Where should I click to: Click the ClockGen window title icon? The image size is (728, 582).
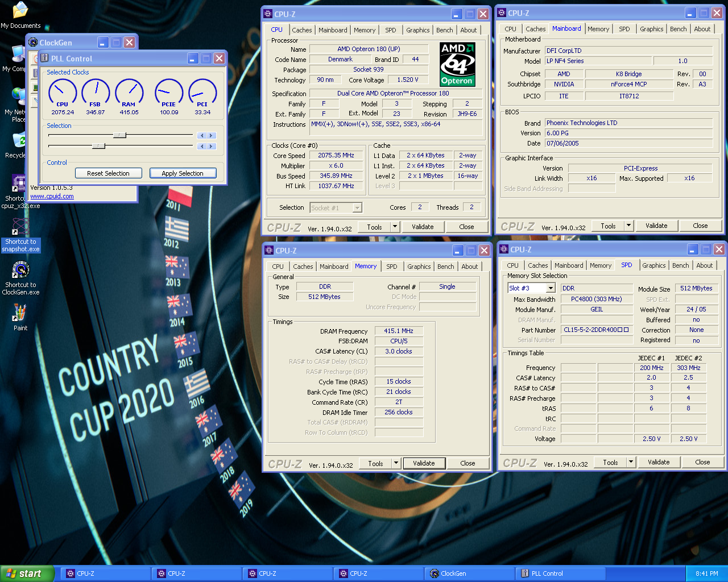click(x=33, y=43)
